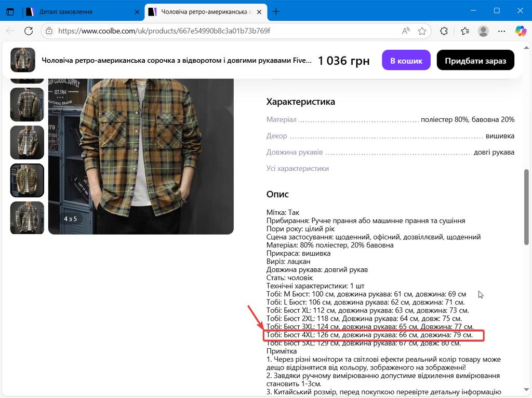Open the Усі характеристики link
Screen dimensions: 532x398
[297, 169]
